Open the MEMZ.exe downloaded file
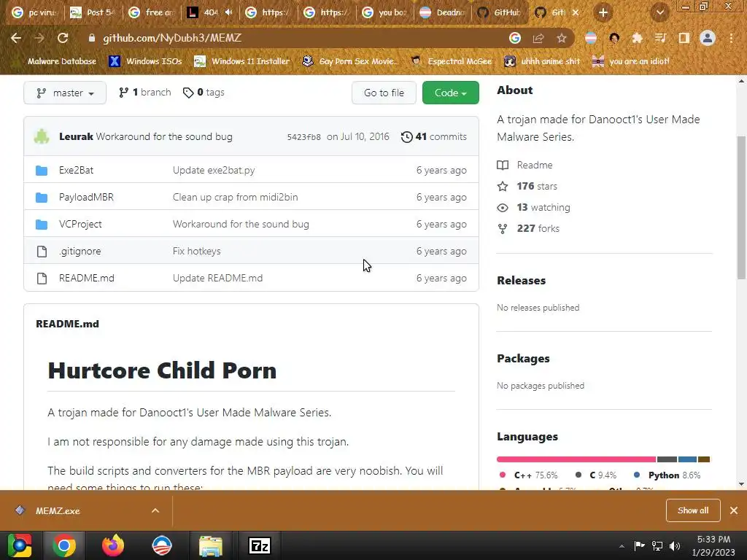747x560 pixels. click(x=57, y=510)
